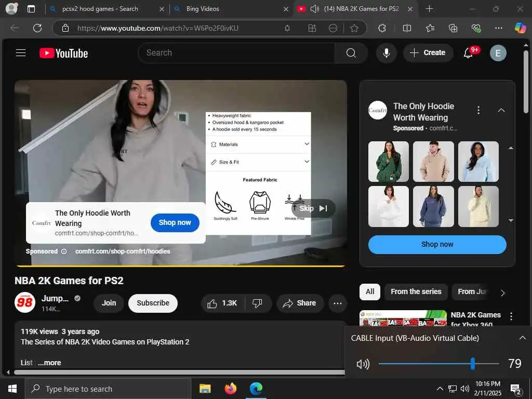Go to the YouTube home logo
Screen dimensions: 532x399
[x=64, y=54]
